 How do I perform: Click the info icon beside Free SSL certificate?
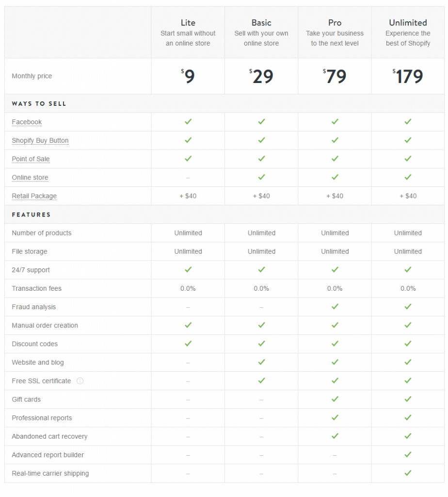click(80, 381)
